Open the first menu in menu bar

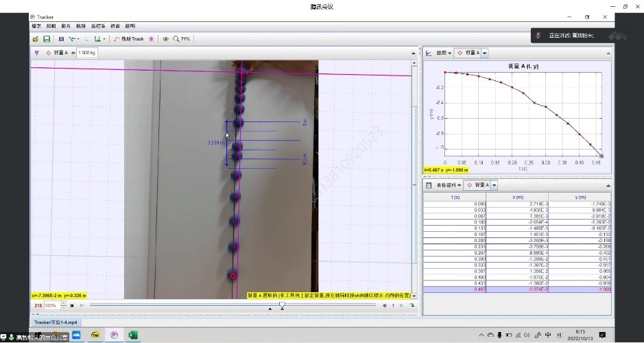36,26
